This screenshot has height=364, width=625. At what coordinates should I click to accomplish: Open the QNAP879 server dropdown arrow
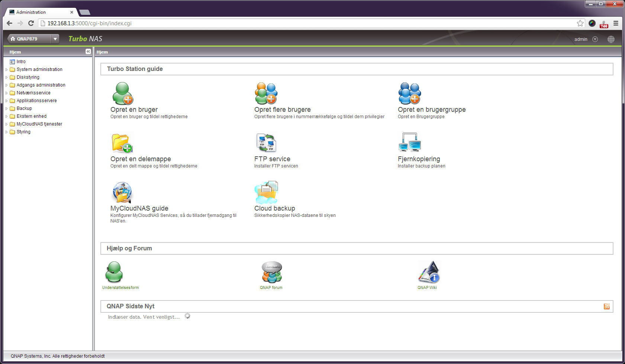pos(55,39)
